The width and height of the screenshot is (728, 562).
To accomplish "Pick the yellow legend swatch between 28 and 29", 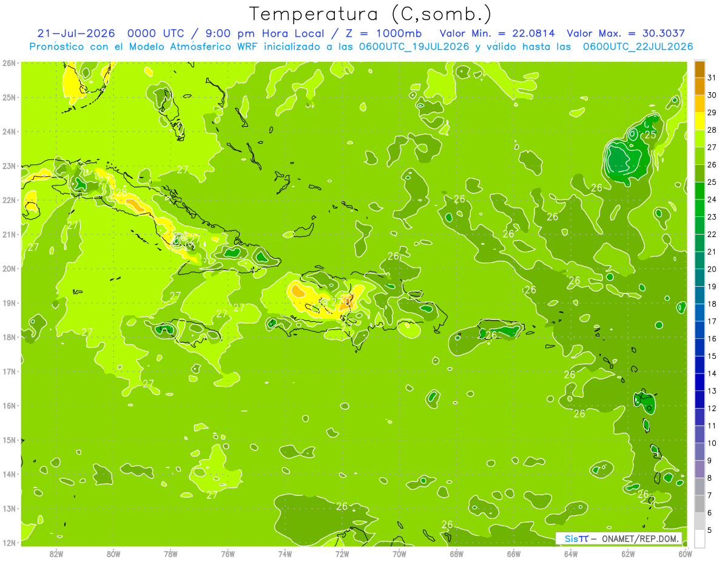I will coord(699,121).
